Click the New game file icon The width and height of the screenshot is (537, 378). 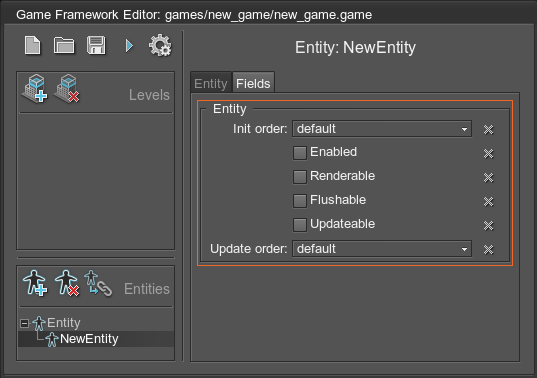[33, 46]
